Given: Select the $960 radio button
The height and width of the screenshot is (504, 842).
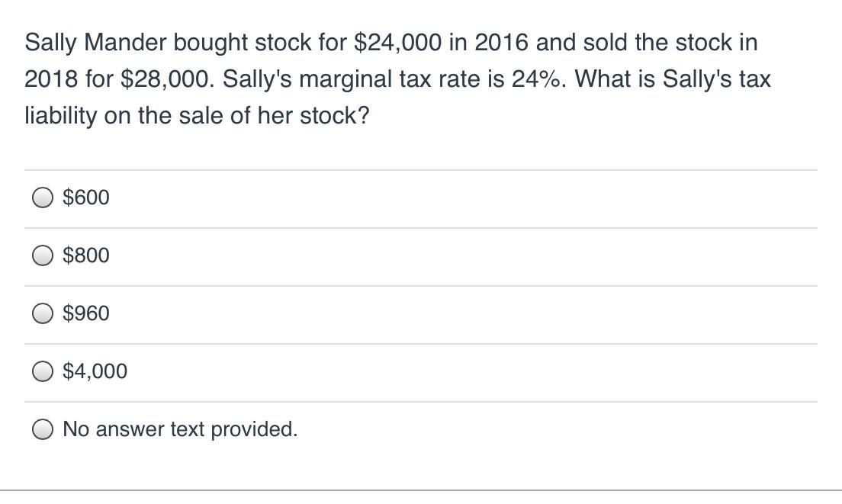Looking at the screenshot, I should 43,313.
